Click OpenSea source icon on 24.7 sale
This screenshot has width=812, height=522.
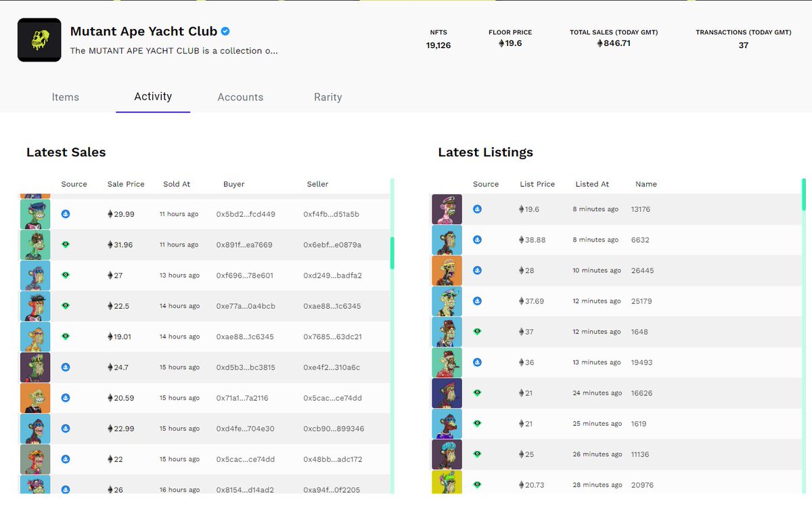pos(66,367)
